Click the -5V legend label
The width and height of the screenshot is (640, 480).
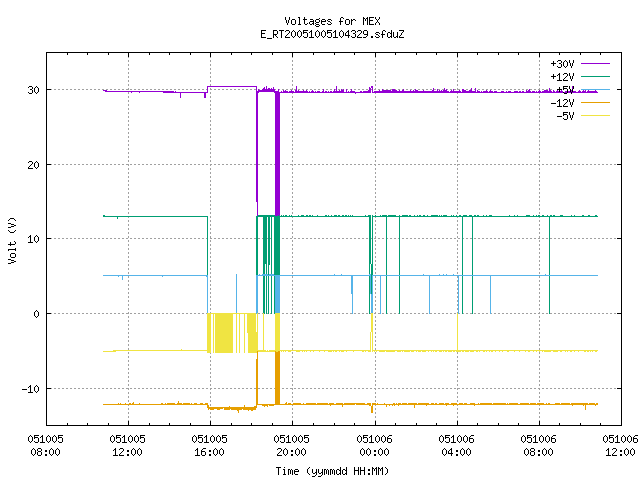click(565, 116)
